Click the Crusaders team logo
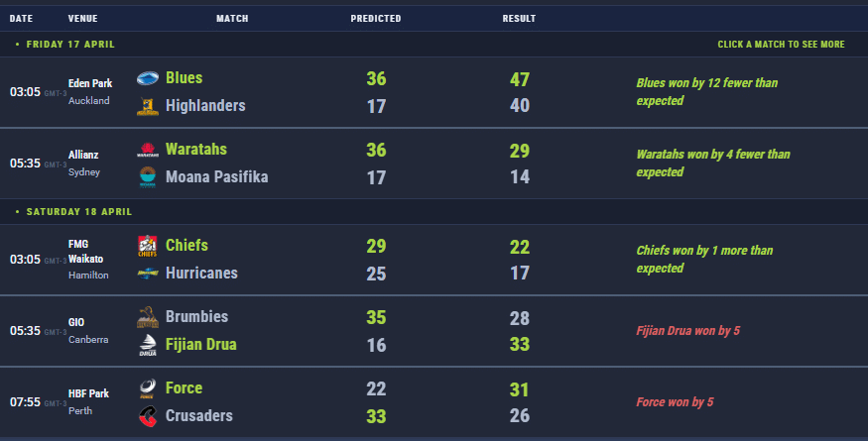 (x=148, y=416)
